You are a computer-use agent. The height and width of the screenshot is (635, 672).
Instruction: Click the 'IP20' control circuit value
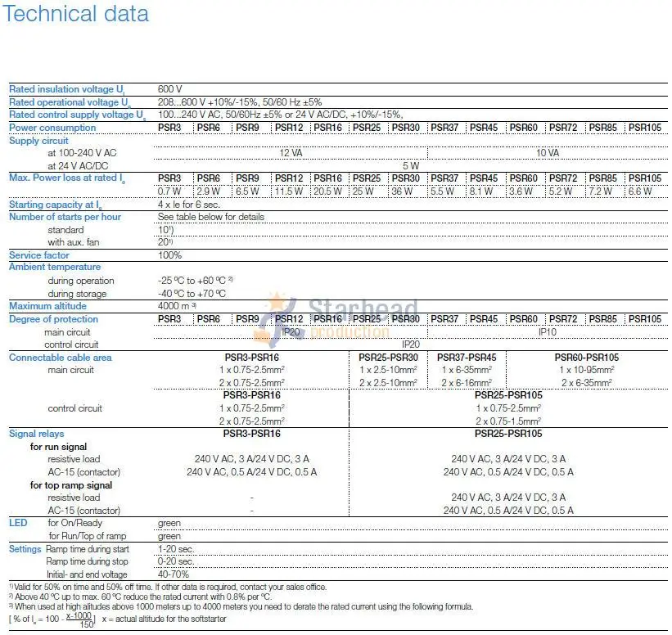[411, 345]
